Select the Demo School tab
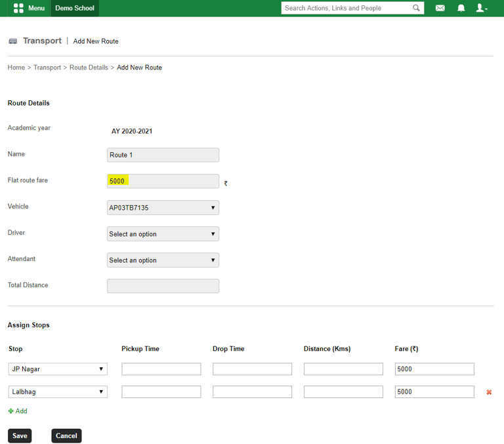The image size is (504, 444). (x=75, y=9)
